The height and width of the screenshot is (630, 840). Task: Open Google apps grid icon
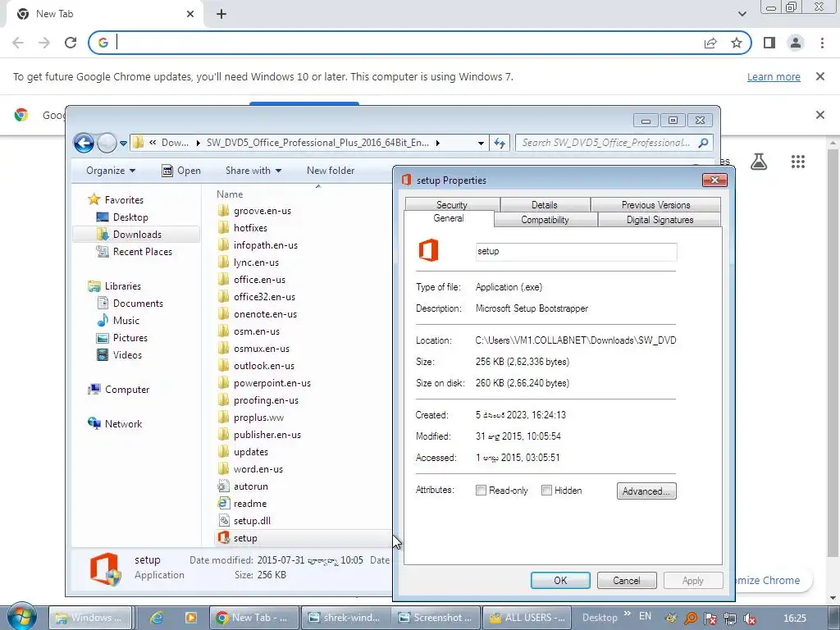798,162
